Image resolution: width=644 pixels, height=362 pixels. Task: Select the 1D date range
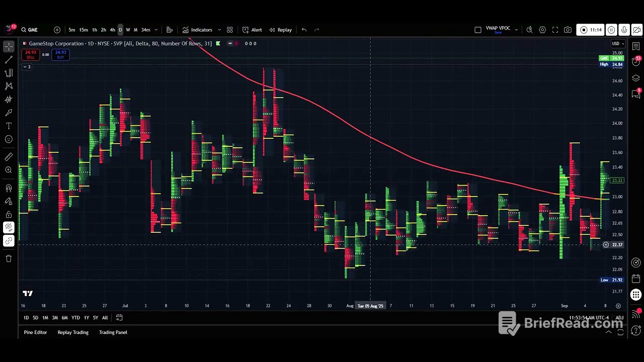tap(26, 318)
